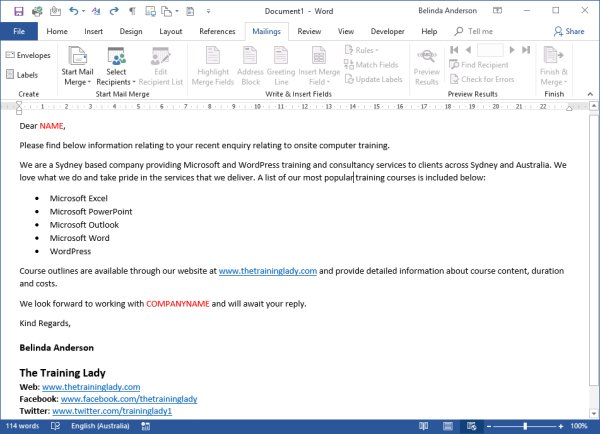Click the Labels button
This screenshot has width=600, height=434.
(x=22, y=75)
